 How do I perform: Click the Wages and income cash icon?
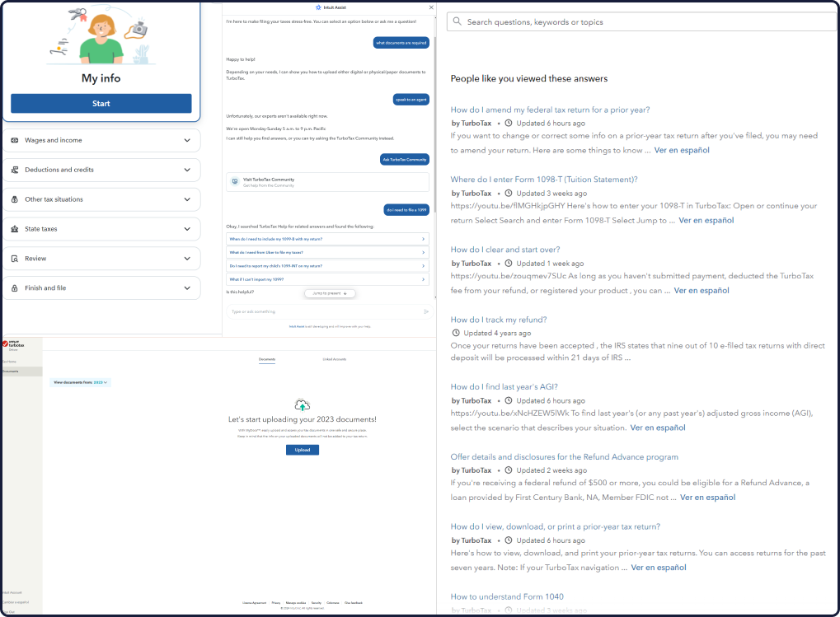click(x=15, y=140)
